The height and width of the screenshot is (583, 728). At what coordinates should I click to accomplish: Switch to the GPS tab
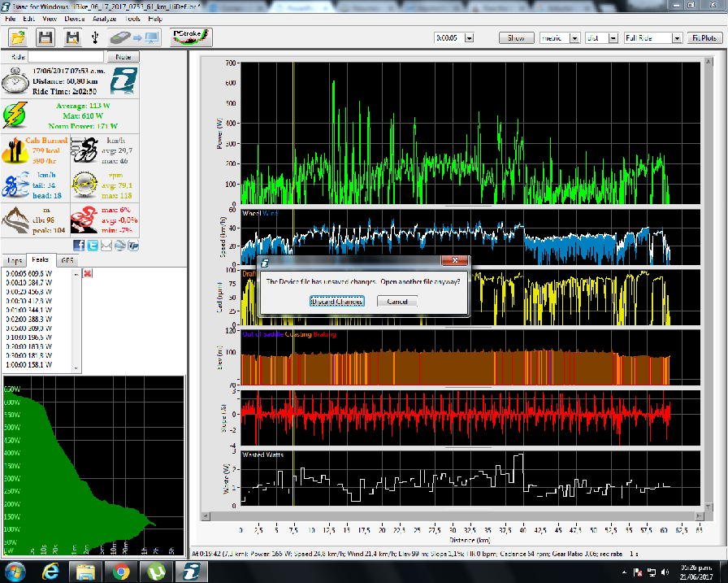(67, 259)
